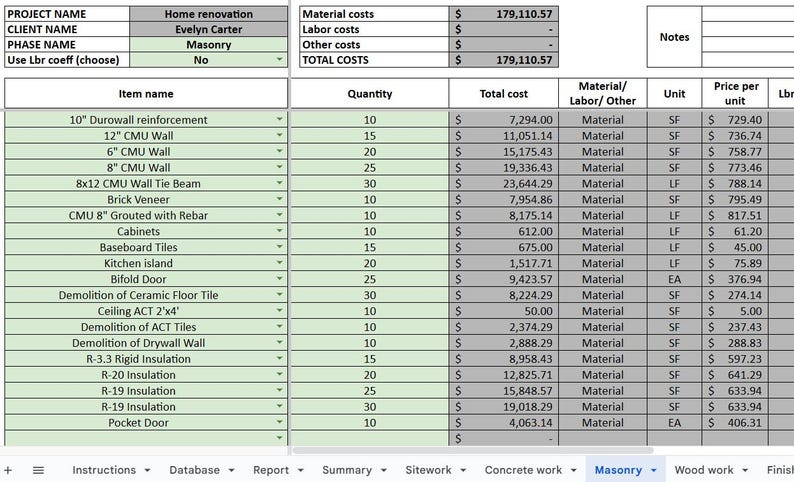Select the Material costs label cell
794x482 pixels.
(x=374, y=14)
